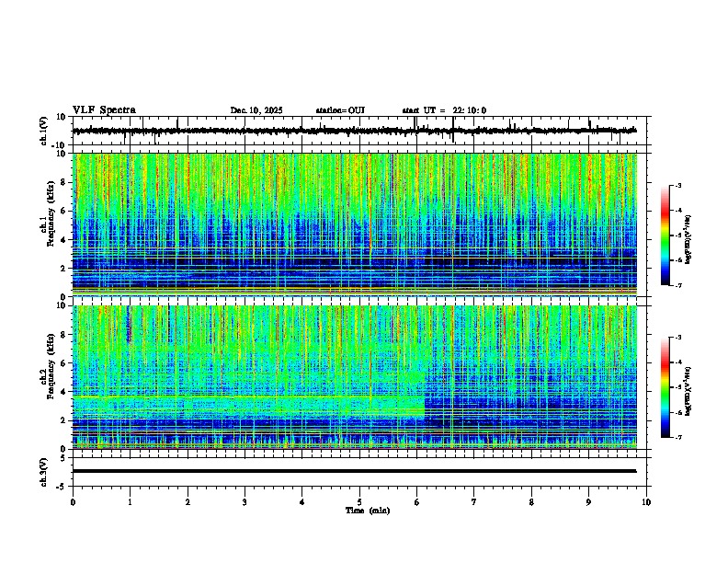This screenshot has width=728, height=563.
Task: Click the "5" tick on ch.3(V) axis
Action: coord(64,457)
